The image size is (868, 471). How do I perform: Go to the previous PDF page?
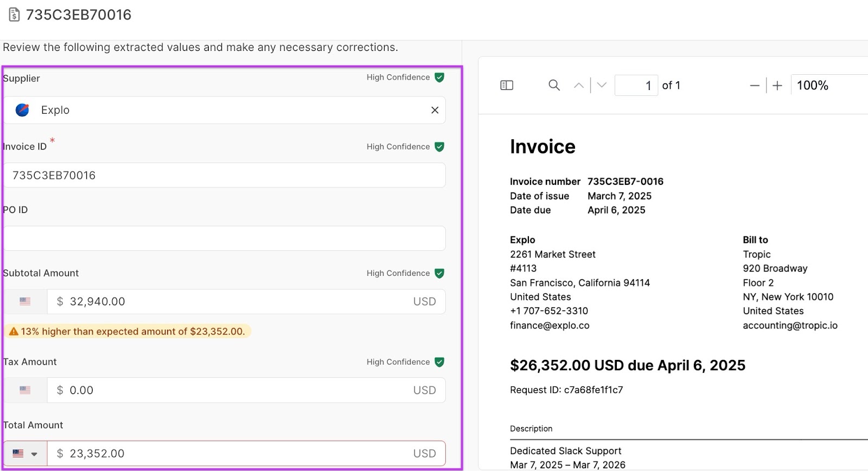(x=579, y=85)
